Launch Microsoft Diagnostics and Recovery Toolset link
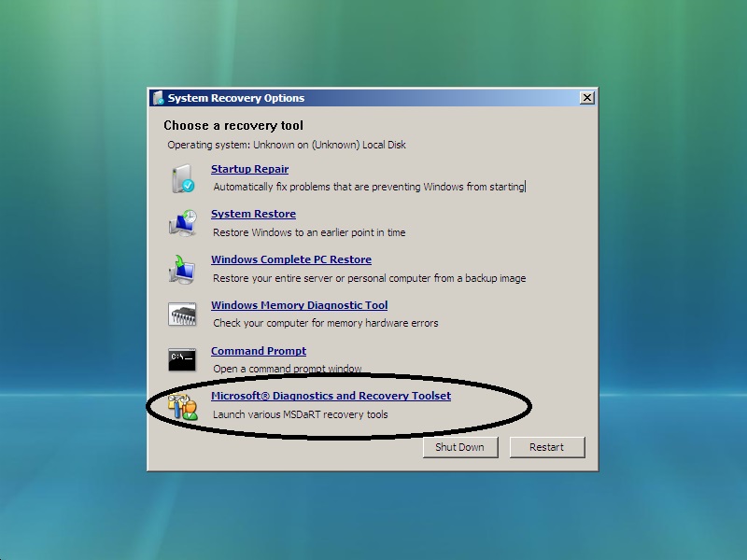747x560 pixels. click(331, 396)
